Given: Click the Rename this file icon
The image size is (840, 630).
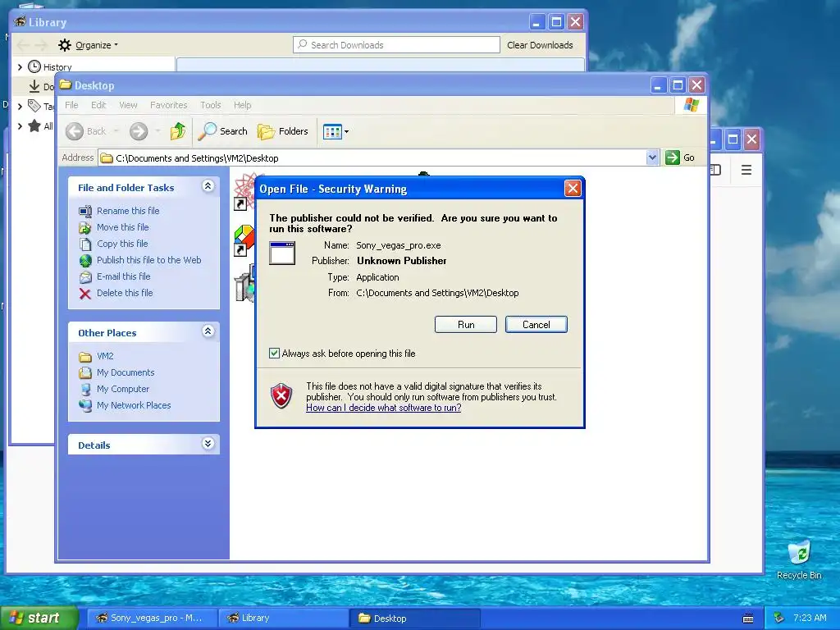Looking at the screenshot, I should point(85,212).
